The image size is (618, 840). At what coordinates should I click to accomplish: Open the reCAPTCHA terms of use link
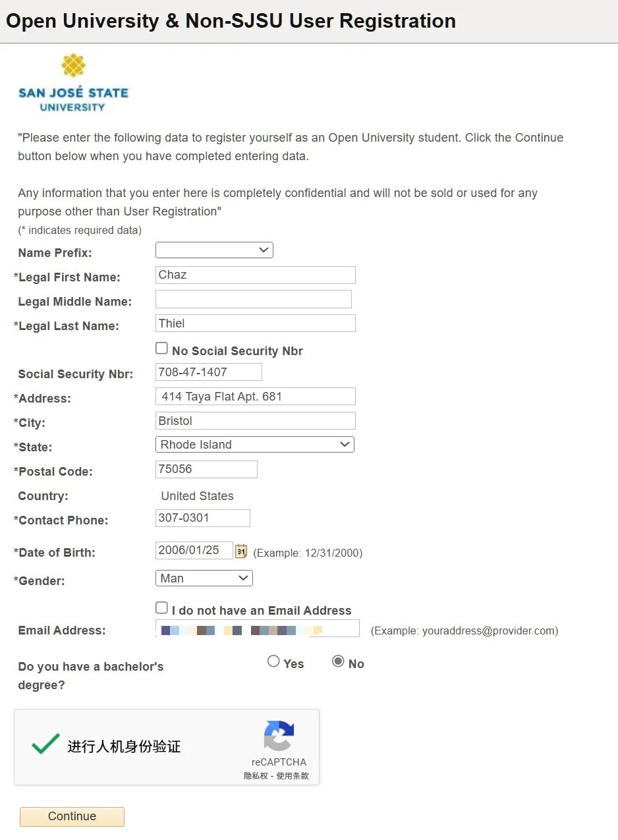tap(293, 776)
